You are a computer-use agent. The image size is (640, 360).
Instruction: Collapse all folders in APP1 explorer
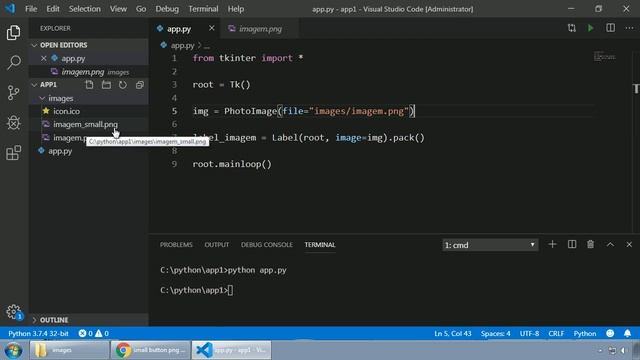click(140, 84)
